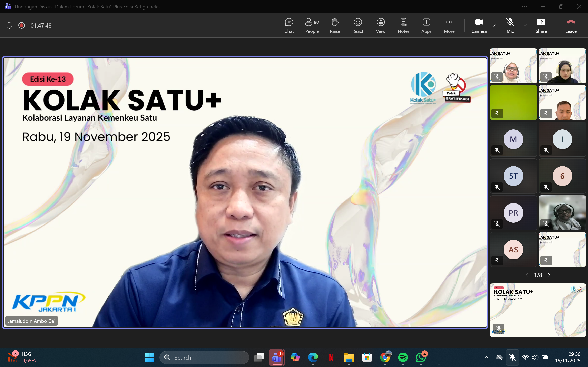Open the Apps menu
The width and height of the screenshot is (588, 367).
coord(426,25)
